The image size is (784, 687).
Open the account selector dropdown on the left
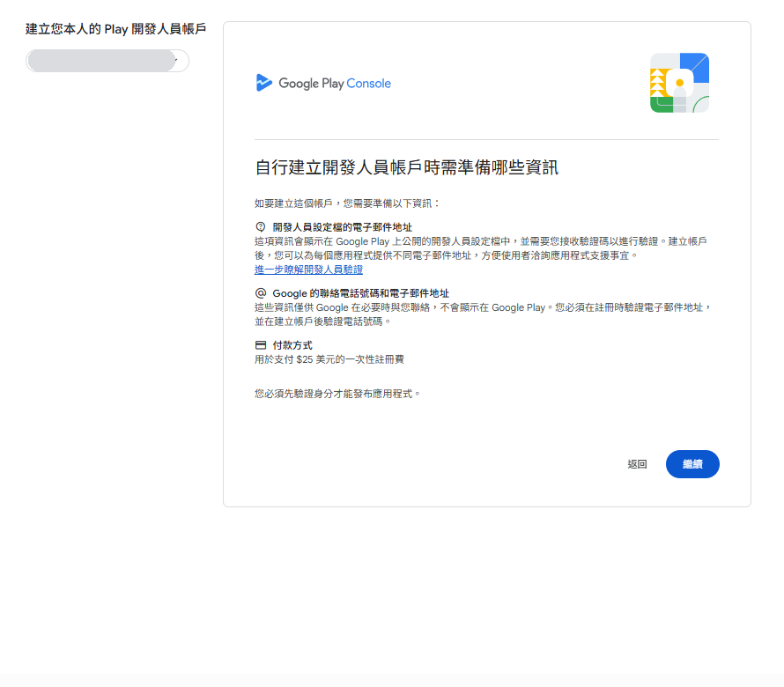[107, 61]
